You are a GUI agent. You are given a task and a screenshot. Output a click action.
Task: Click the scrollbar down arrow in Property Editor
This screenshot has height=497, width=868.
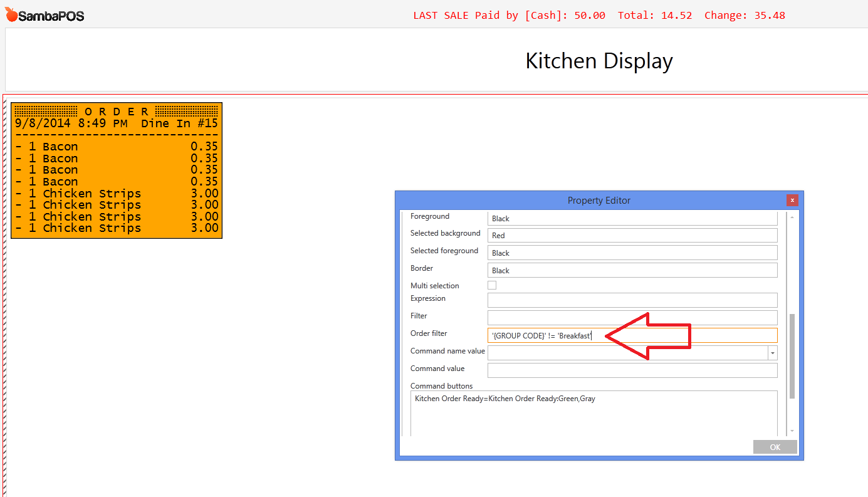792,431
